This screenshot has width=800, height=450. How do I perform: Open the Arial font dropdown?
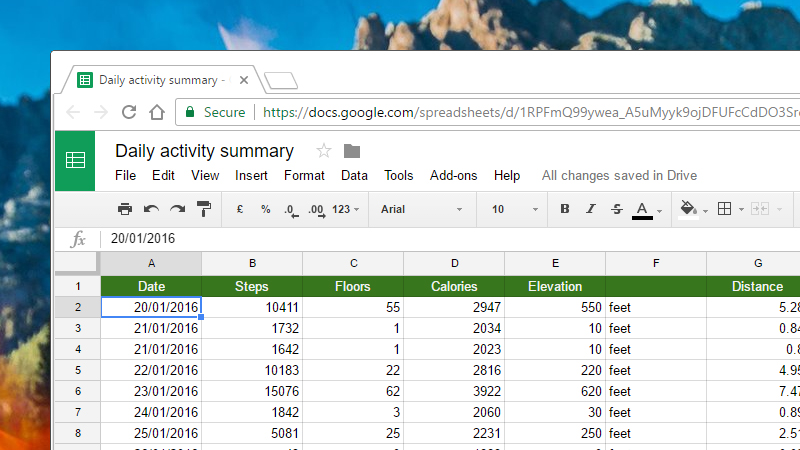click(421, 209)
